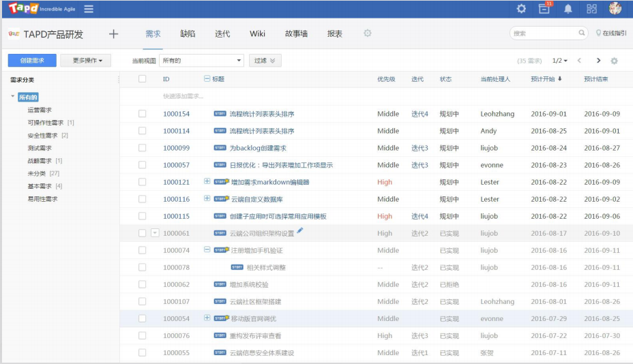Open the navigation settings gear after 报表

367,33
